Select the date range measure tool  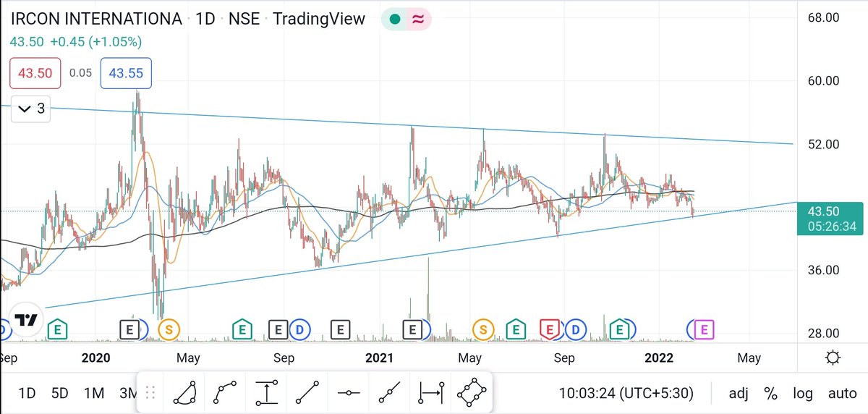click(431, 394)
